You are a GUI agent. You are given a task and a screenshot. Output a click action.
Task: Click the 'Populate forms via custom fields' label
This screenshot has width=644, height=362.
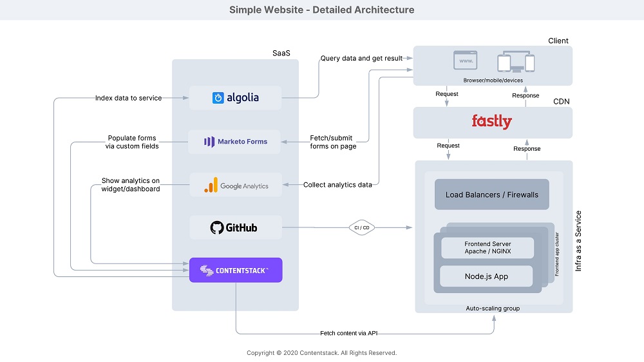coord(132,142)
